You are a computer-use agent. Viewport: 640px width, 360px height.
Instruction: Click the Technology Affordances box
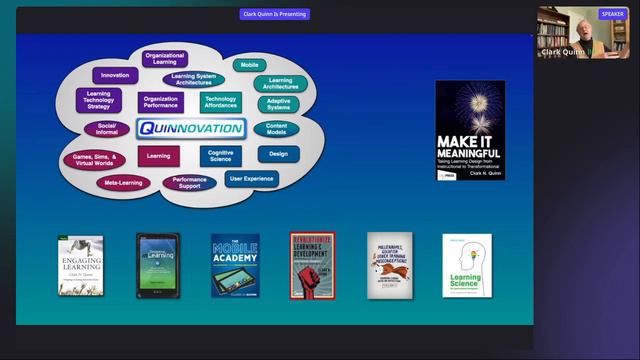click(x=221, y=102)
